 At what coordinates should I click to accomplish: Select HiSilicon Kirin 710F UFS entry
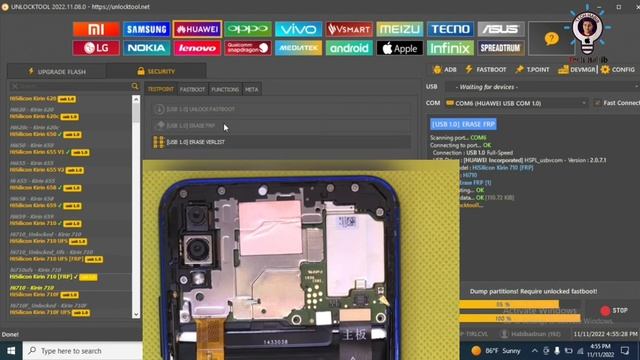pyautogui.click(x=49, y=312)
